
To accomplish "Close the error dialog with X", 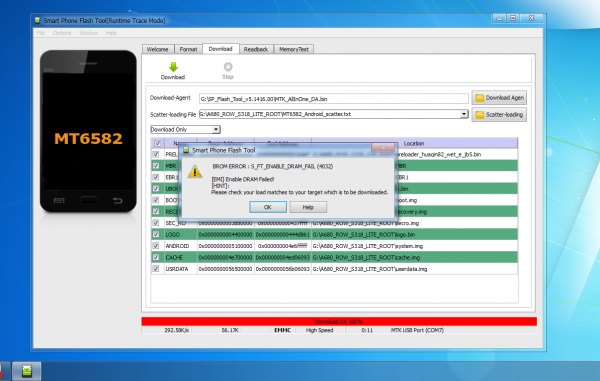I will click(x=383, y=148).
